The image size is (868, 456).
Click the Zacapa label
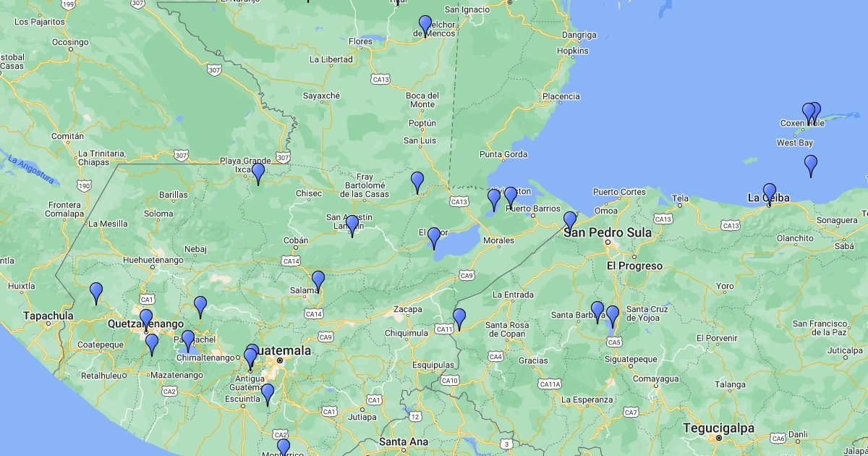(x=407, y=309)
